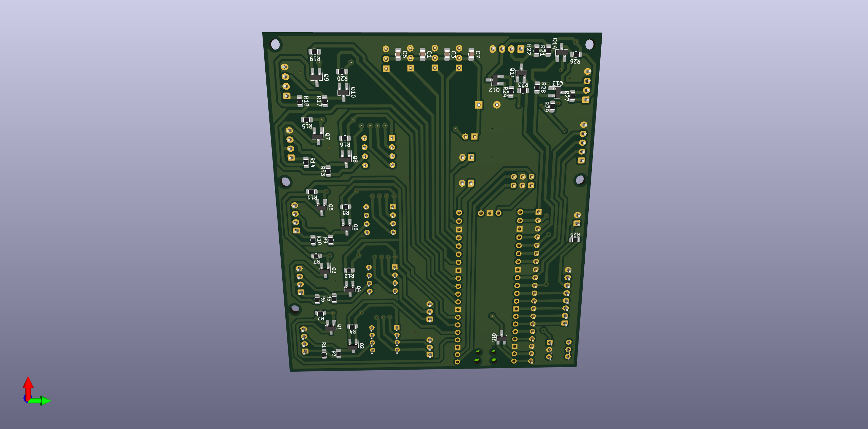Select the R16 resistor label
868x429 pixels.
click(345, 145)
